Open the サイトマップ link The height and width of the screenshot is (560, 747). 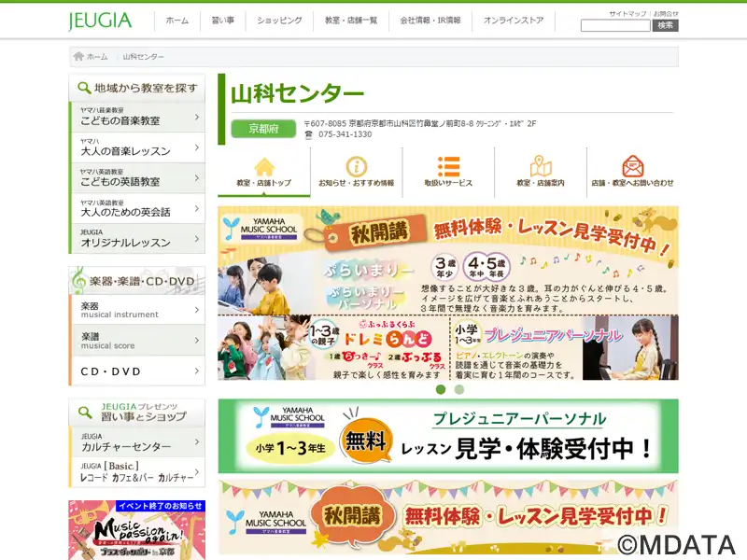[x=627, y=14]
